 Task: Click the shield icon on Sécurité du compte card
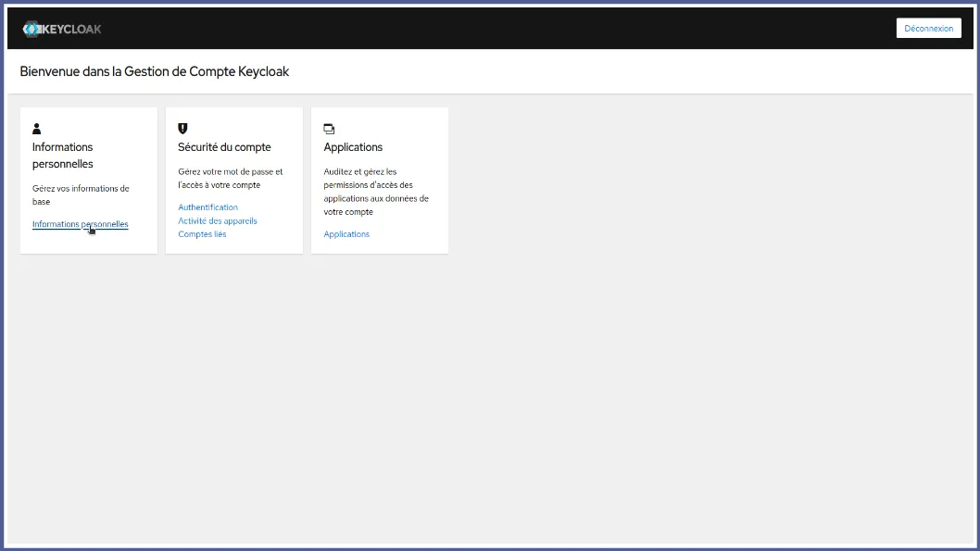tap(182, 128)
